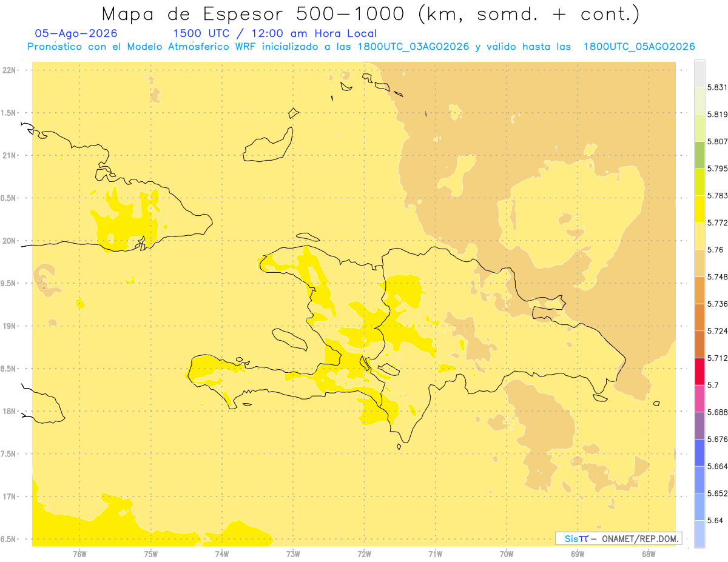728x562 pixels.
Task: Click the "1500 UTC / 12:00 am Hora Local" text
Action: pos(275,34)
